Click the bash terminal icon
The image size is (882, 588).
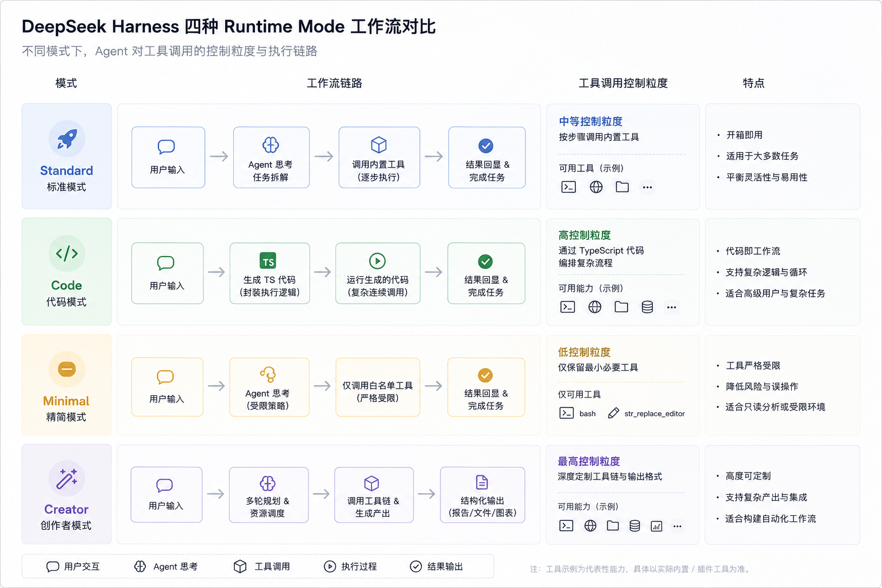coord(567,413)
